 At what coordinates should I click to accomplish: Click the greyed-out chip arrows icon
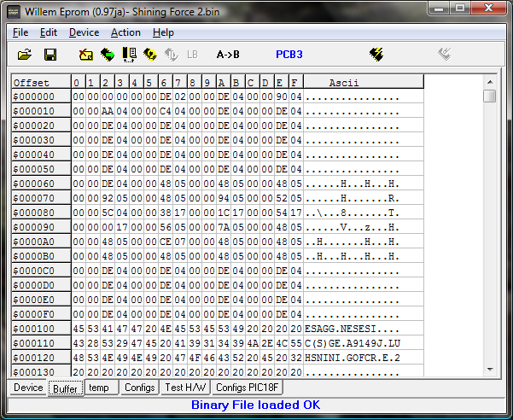tap(171, 55)
